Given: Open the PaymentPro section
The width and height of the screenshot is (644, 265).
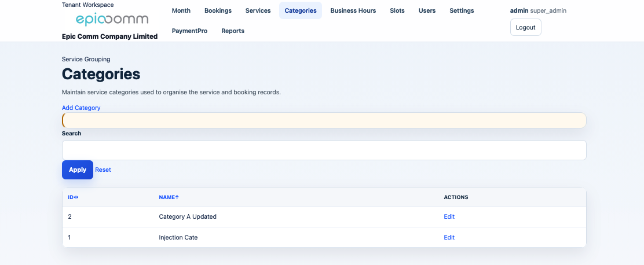Looking at the screenshot, I should pos(189,31).
